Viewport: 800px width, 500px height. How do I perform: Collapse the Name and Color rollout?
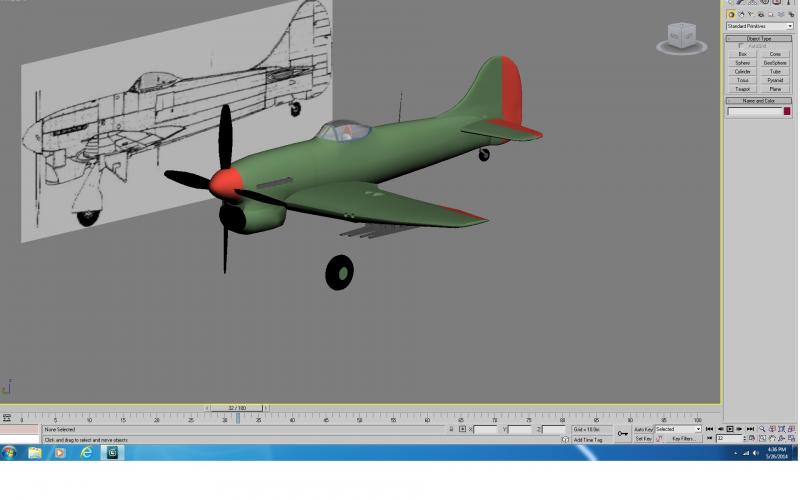[759, 101]
